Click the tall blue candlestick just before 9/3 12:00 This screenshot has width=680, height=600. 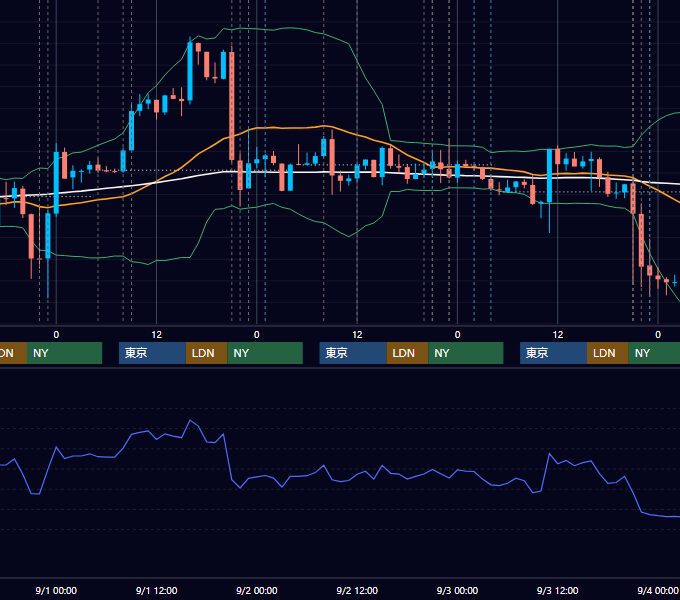tap(549, 176)
